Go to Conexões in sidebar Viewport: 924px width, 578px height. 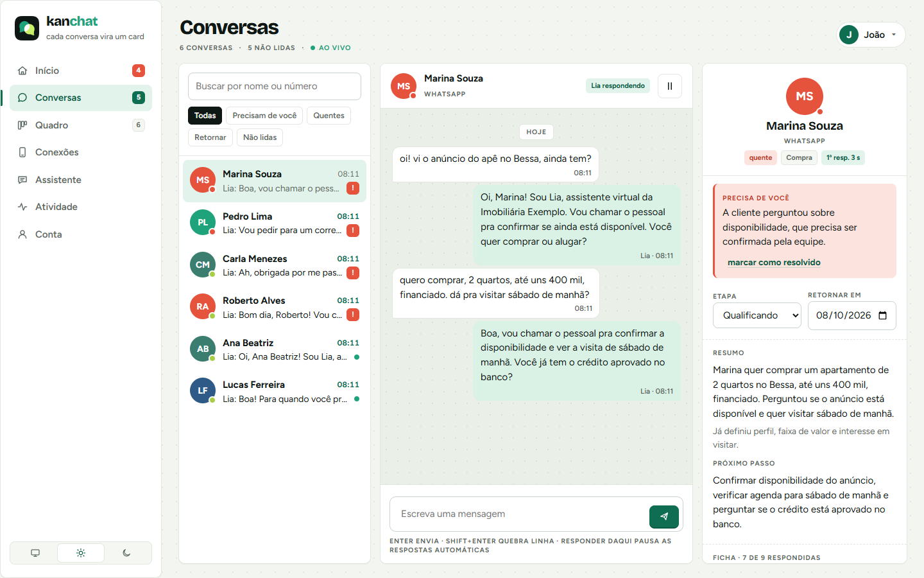point(81,152)
